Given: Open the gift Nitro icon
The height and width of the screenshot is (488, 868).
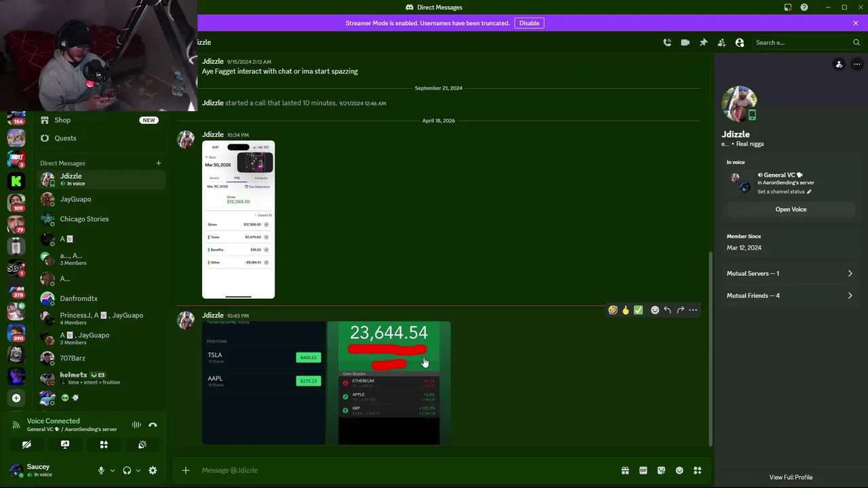Looking at the screenshot, I should pyautogui.click(x=625, y=470).
